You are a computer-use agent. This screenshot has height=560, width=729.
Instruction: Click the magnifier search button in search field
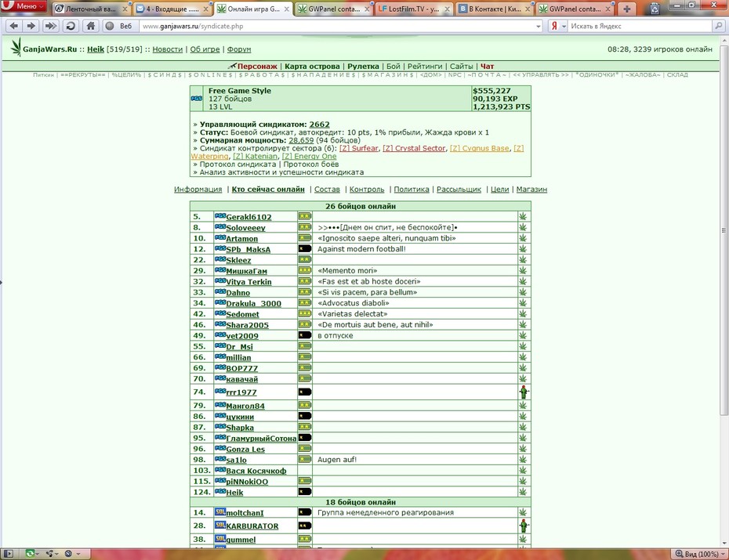718,26
